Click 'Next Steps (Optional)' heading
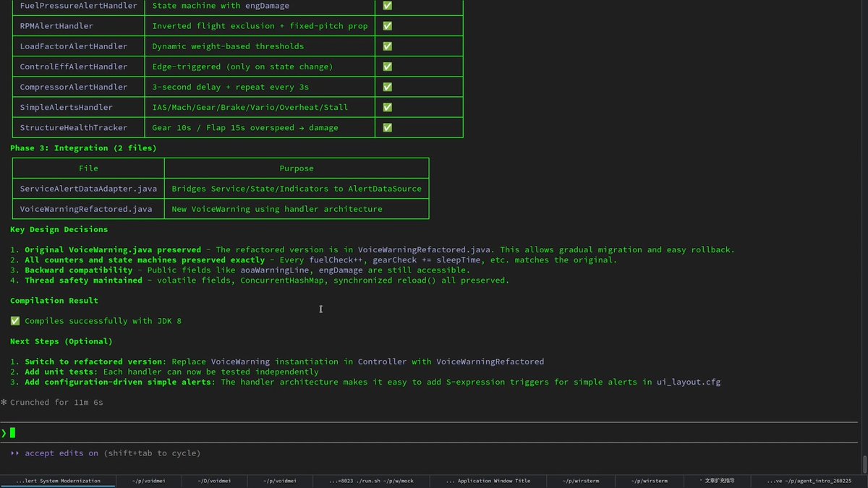This screenshot has height=488, width=868. (61, 341)
